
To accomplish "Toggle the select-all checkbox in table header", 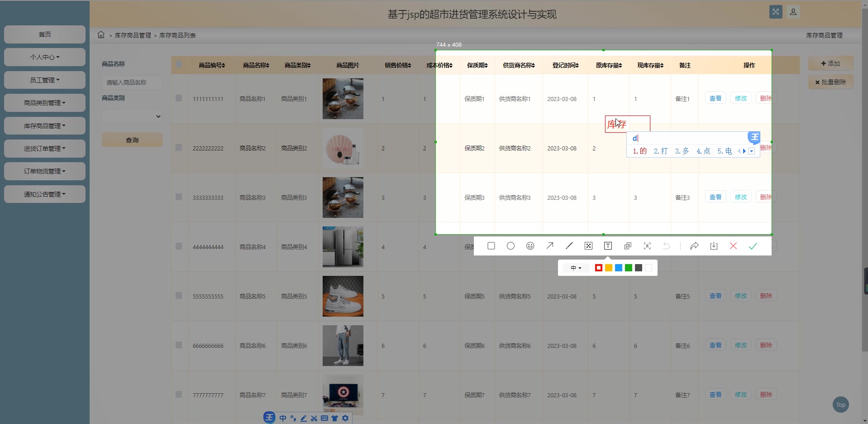I will [x=179, y=65].
